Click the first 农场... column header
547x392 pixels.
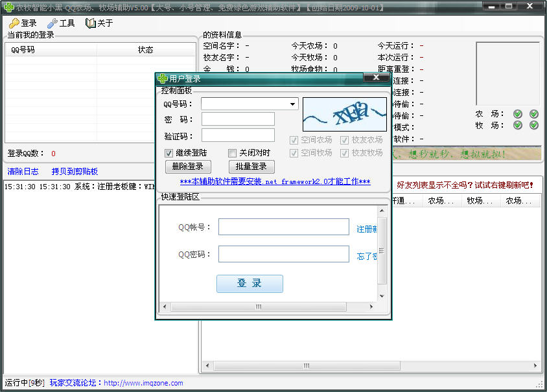tap(442, 200)
